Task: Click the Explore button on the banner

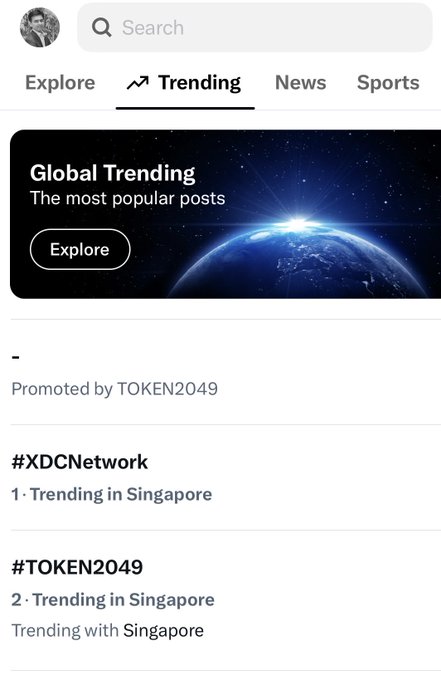Action: 80,249
